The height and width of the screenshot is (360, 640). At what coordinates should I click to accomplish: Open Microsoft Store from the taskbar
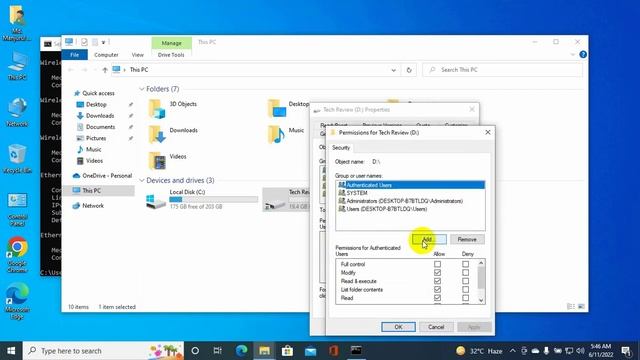pos(287,351)
